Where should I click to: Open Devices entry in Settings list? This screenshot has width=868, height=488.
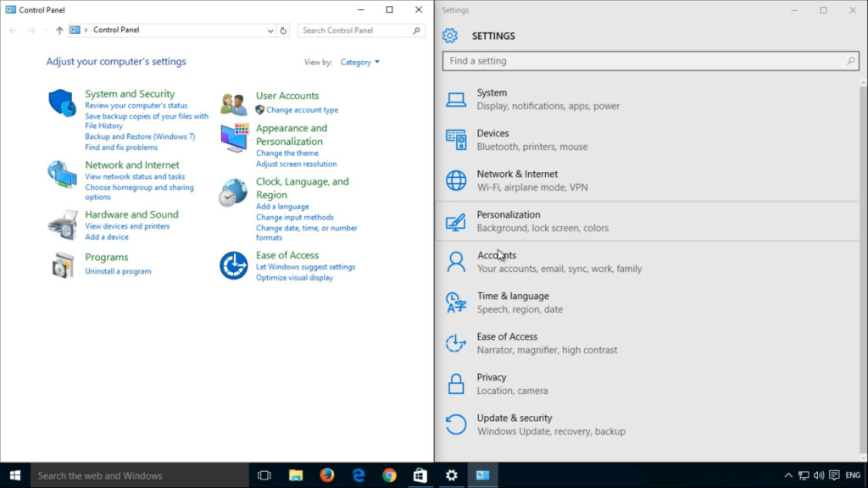[648, 140]
